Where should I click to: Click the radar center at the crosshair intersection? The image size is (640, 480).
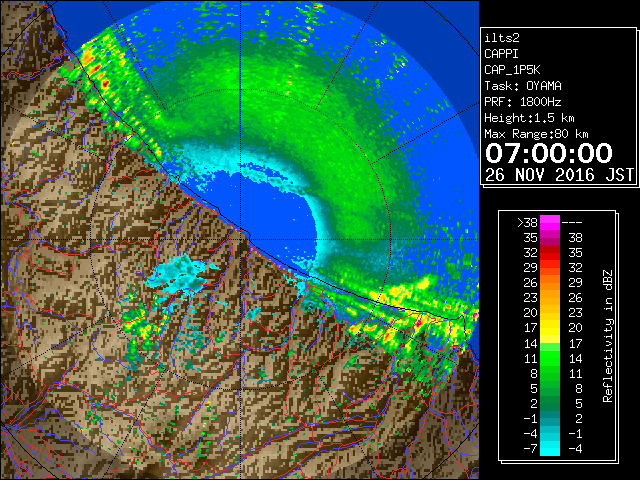(240, 239)
